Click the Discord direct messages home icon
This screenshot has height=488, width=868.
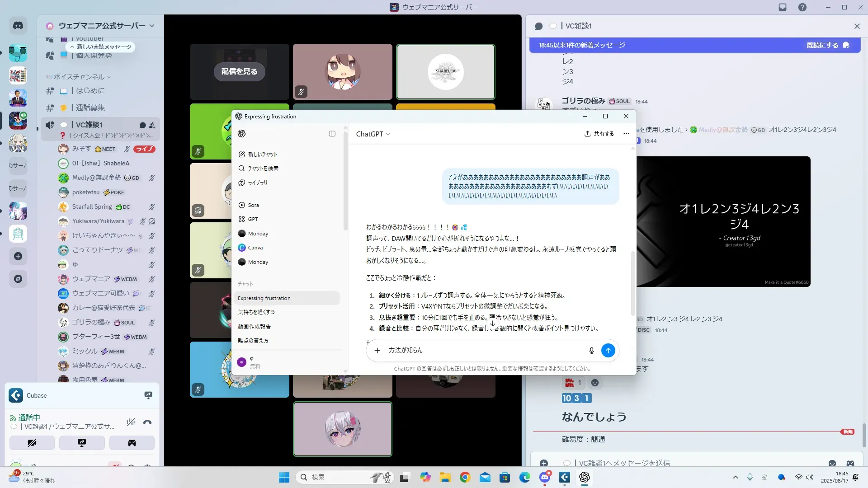click(18, 26)
